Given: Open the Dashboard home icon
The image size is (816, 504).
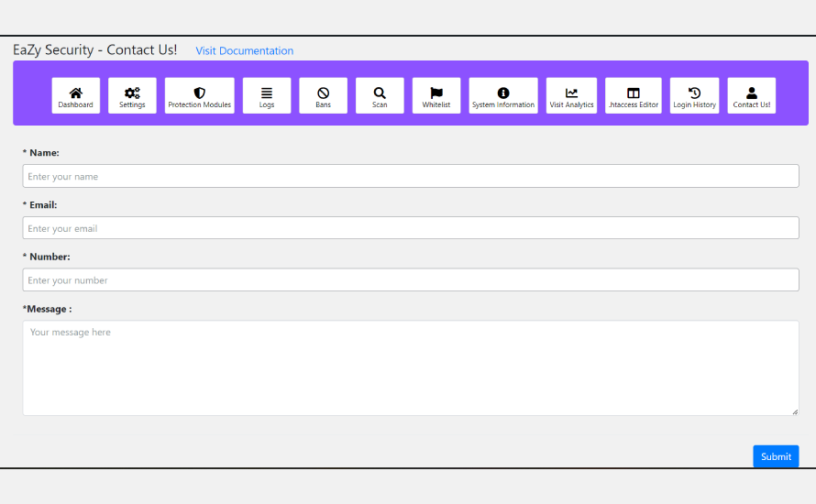Looking at the screenshot, I should click(75, 95).
